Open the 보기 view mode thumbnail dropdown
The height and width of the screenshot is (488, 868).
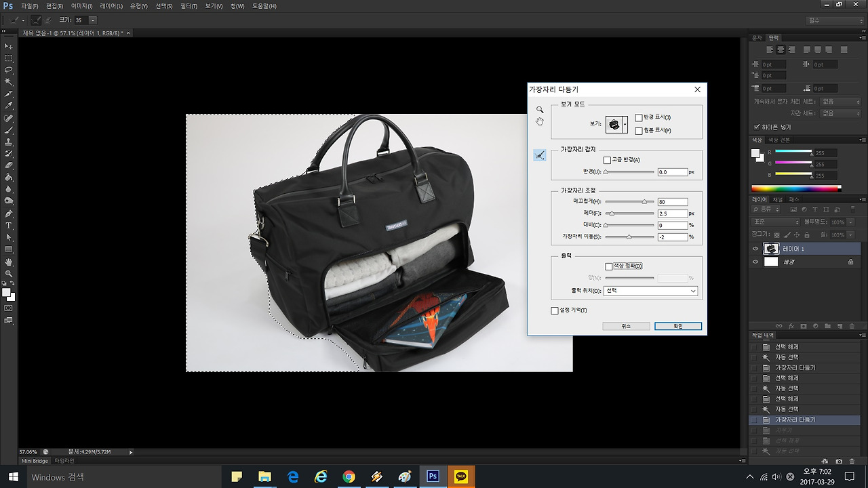click(625, 125)
